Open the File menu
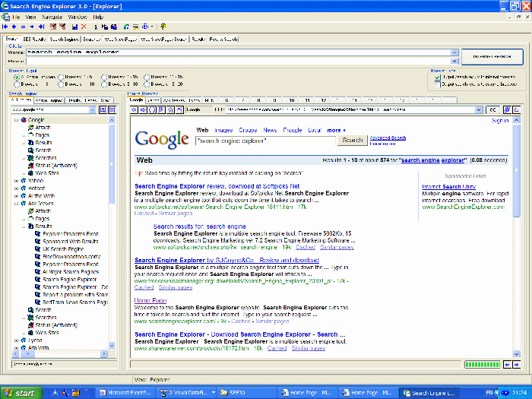 click(16, 17)
